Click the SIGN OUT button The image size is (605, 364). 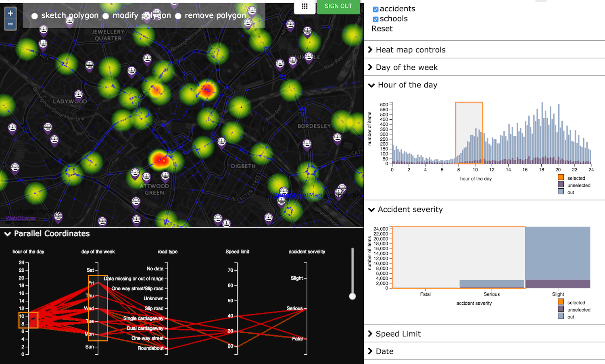pyautogui.click(x=338, y=6)
